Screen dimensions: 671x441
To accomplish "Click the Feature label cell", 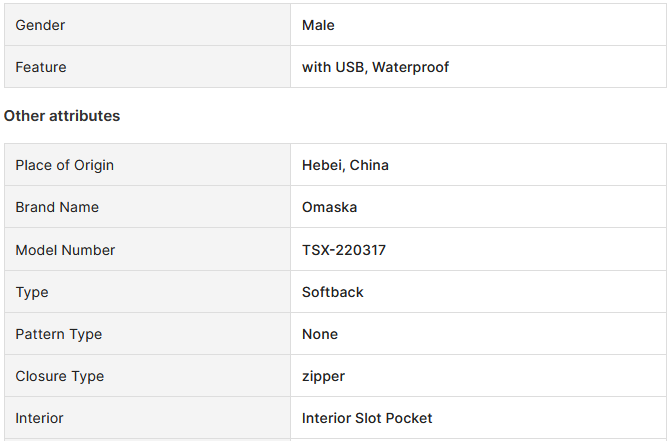I will pos(147,67).
